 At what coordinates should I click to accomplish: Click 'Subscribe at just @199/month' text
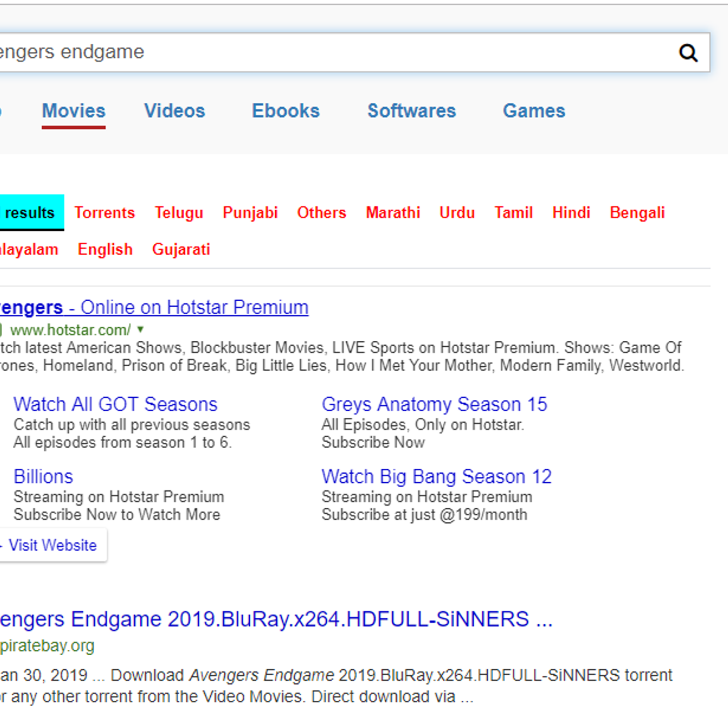425,515
